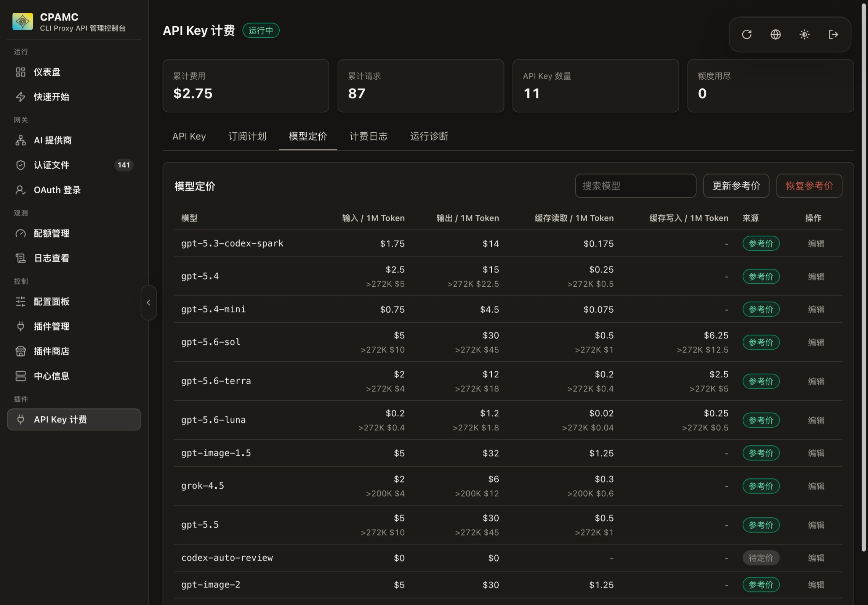This screenshot has width=868, height=605.
Task: Click the 参考价 badge for gpt-5.4
Action: point(761,276)
